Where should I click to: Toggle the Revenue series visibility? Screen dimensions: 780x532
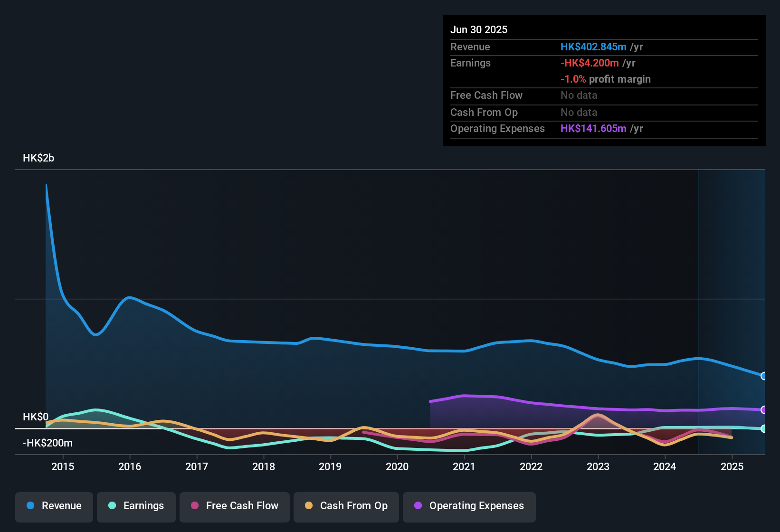click(x=54, y=506)
